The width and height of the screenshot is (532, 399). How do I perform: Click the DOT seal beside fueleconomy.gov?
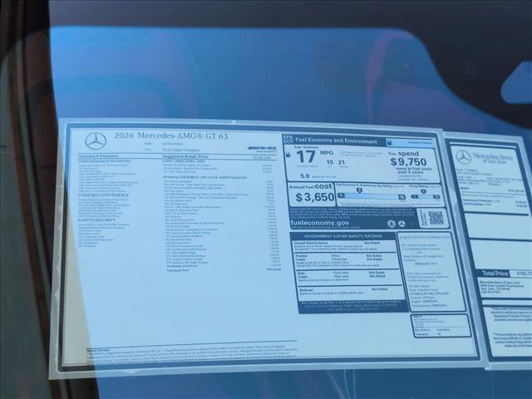(x=401, y=224)
